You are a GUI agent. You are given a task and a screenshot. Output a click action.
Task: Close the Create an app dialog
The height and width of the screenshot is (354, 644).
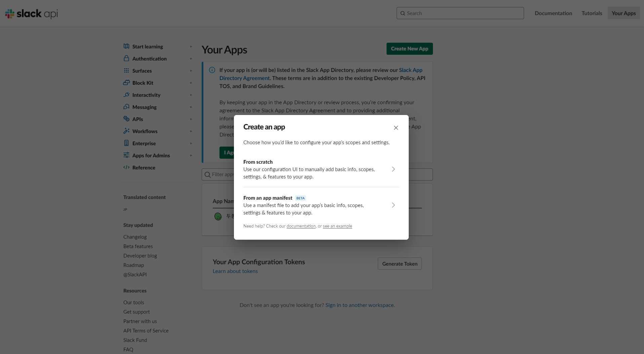pos(396,128)
